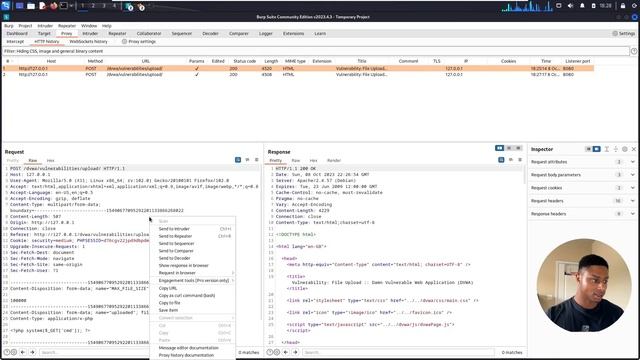Select the Response Render tab
Screen dimensions: 640x360
(334, 160)
